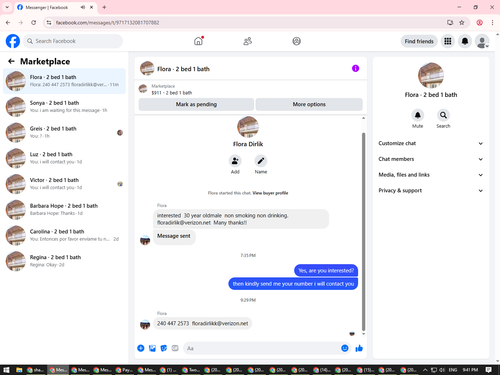The height and width of the screenshot is (375, 500).
Task: Open Victor - 2 bed 1 bath conversation
Action: click(64, 184)
